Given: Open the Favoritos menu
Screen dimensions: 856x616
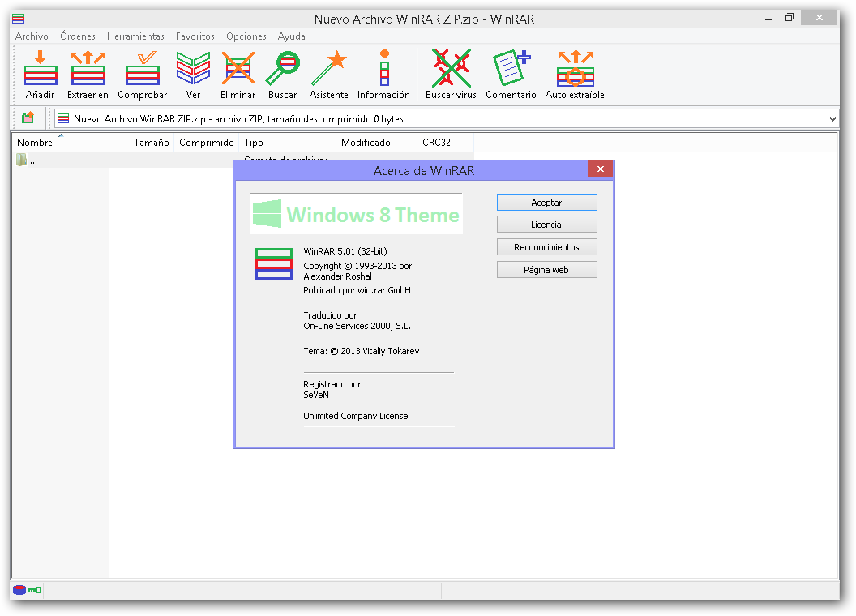Looking at the screenshot, I should [x=195, y=36].
